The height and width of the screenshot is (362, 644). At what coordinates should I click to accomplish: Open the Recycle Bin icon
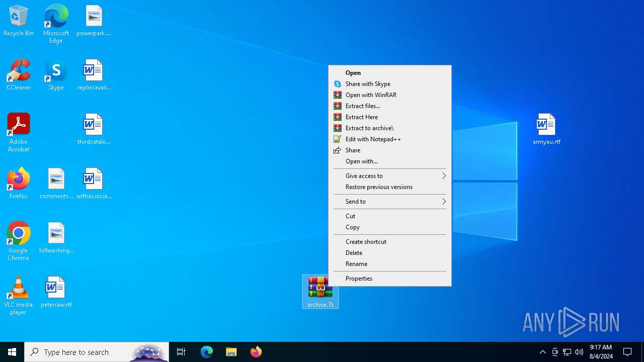click(19, 21)
